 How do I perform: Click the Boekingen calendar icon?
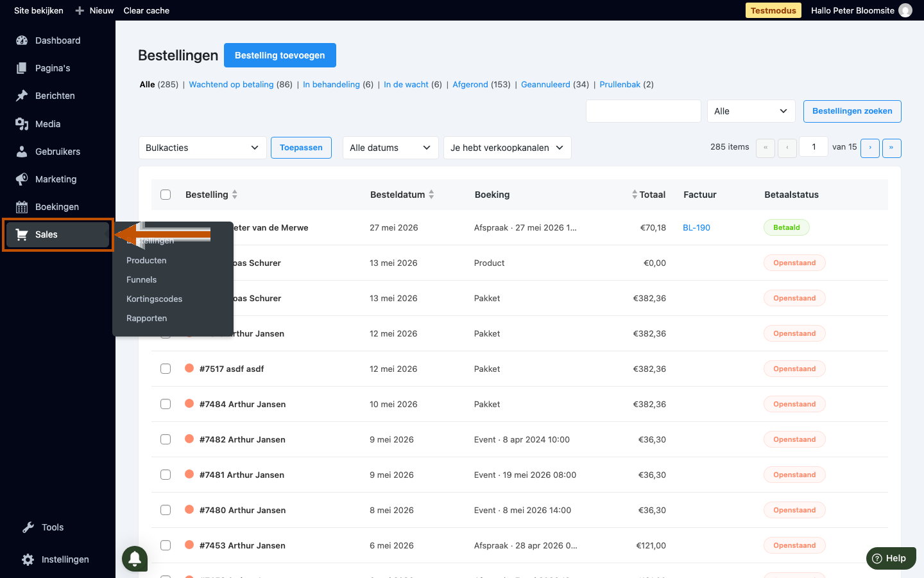click(22, 207)
